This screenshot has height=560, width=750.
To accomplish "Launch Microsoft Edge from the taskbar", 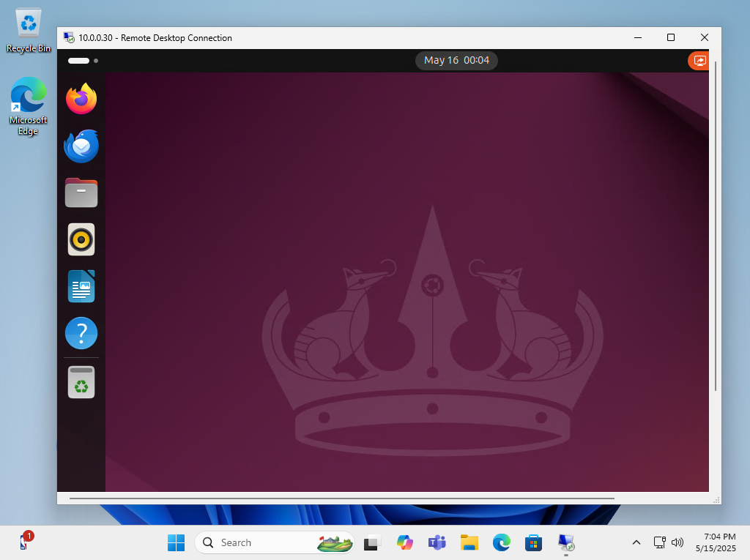I will (501, 542).
